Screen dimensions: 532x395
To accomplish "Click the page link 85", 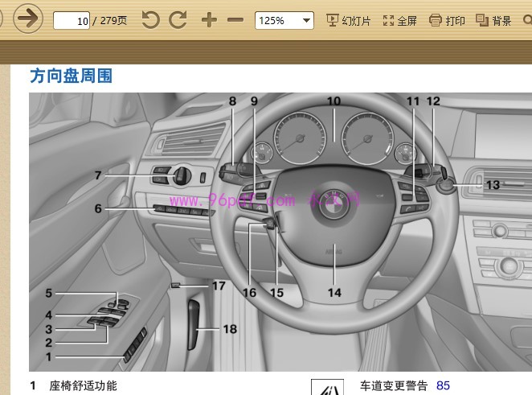I will [443, 385].
